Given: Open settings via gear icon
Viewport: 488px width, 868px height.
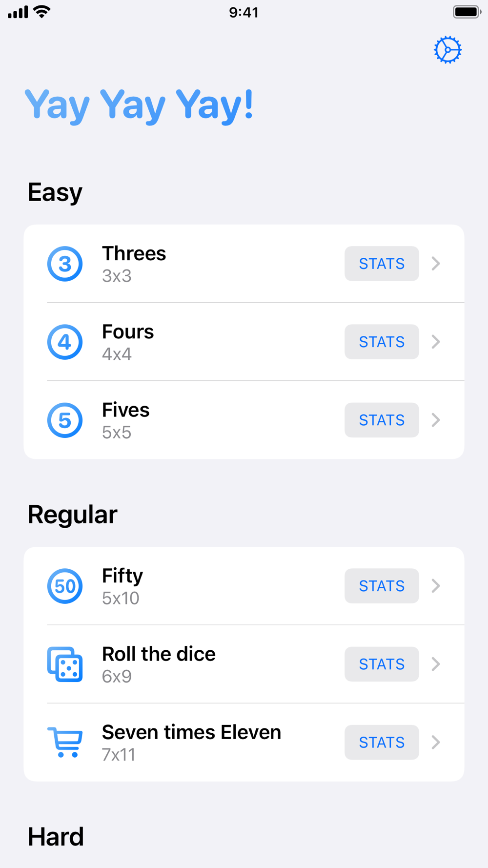Looking at the screenshot, I should click(x=447, y=50).
